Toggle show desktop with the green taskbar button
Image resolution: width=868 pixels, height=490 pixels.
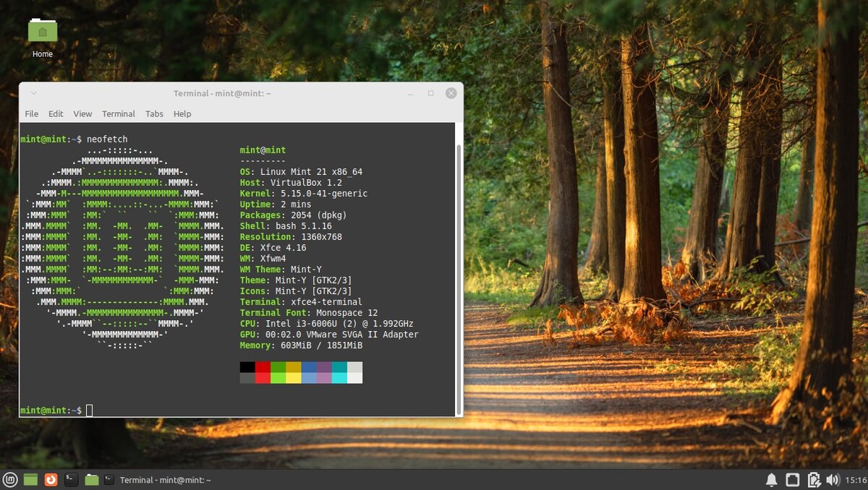pyautogui.click(x=29, y=479)
